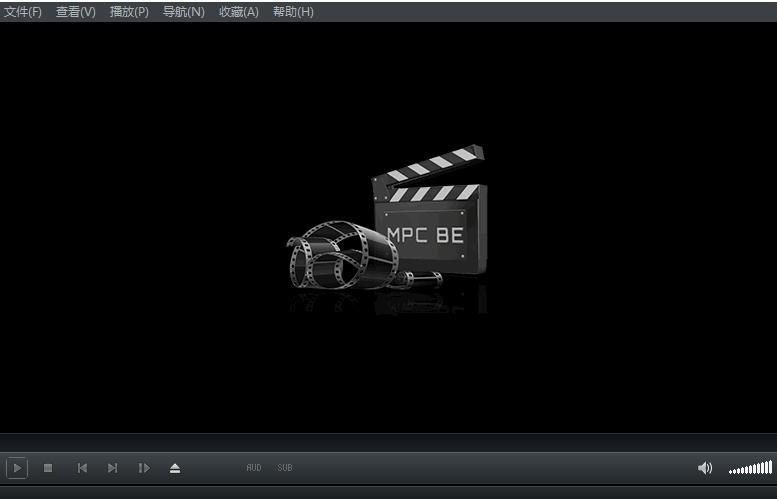This screenshot has height=499, width=777.
Task: Open the 文件(F) menu
Action: [23, 12]
